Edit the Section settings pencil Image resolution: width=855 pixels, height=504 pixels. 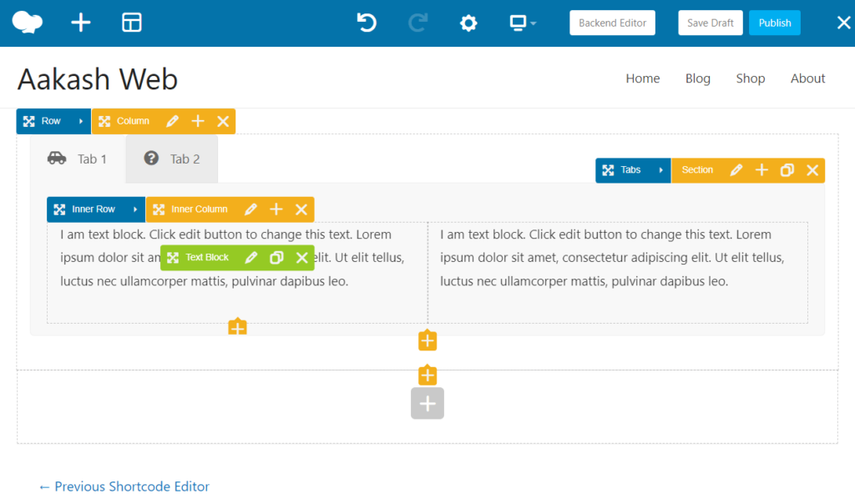(x=736, y=169)
